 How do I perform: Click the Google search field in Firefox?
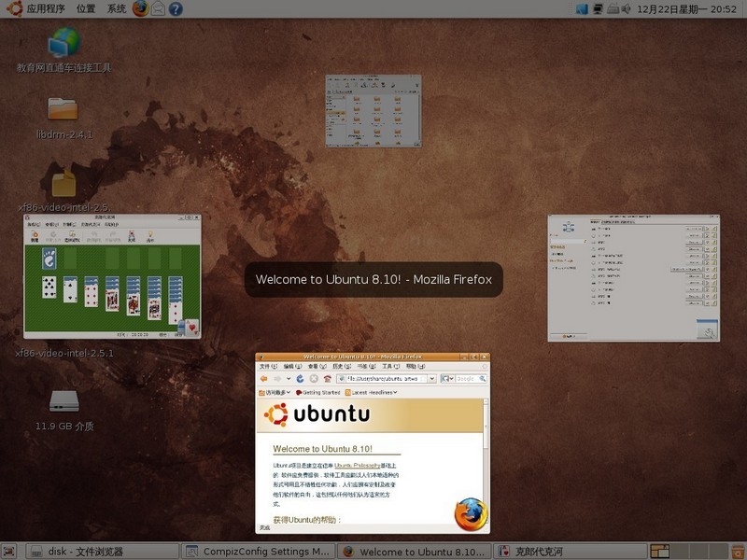[466, 379]
